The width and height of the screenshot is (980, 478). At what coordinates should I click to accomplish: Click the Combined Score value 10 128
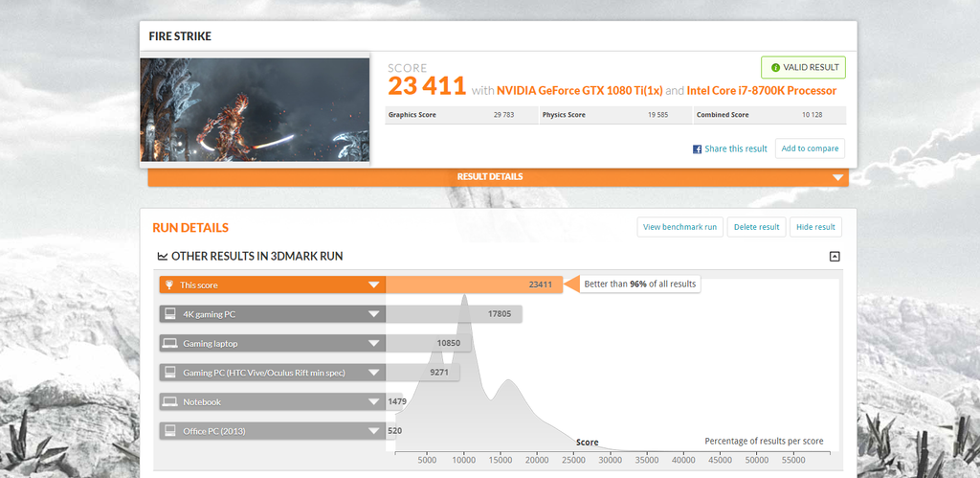click(x=813, y=115)
